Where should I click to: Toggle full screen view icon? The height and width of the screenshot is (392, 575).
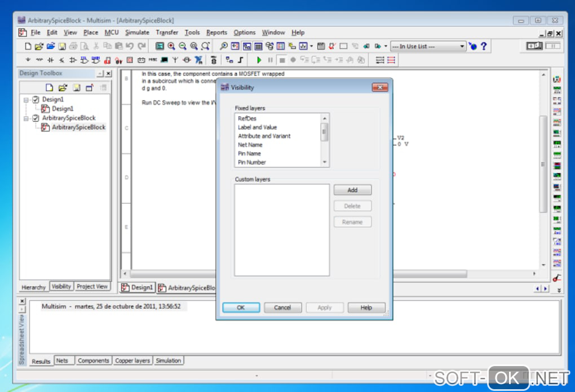(x=160, y=46)
